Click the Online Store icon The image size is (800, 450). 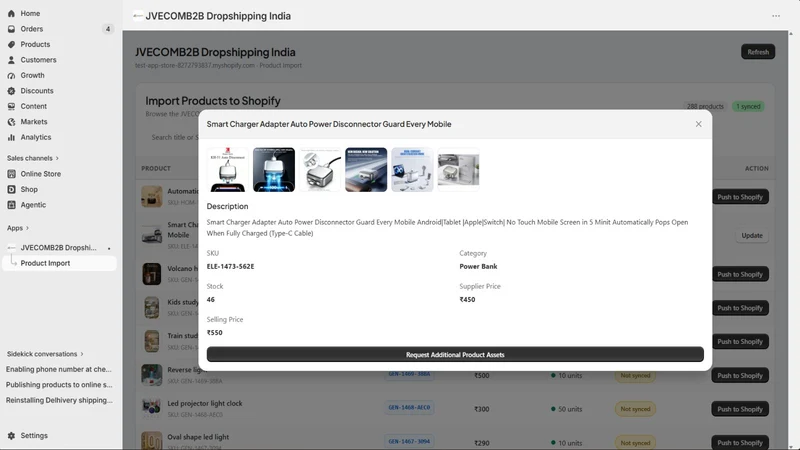coord(11,174)
